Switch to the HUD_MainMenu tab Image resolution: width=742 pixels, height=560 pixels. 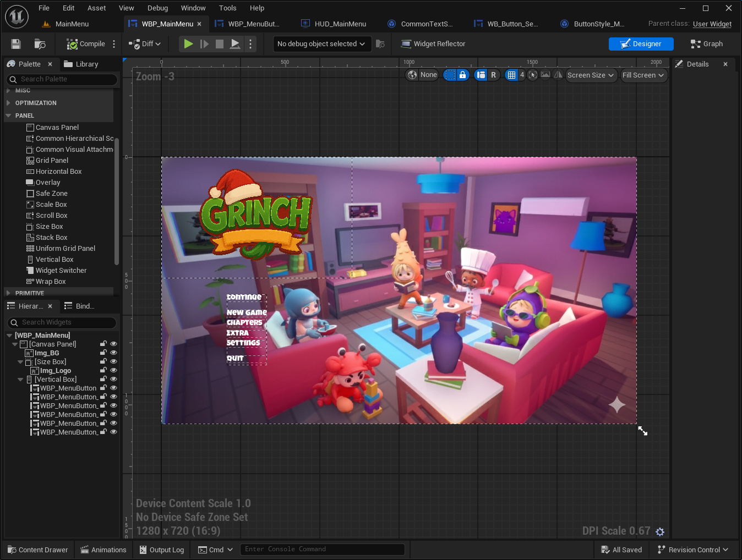point(334,24)
